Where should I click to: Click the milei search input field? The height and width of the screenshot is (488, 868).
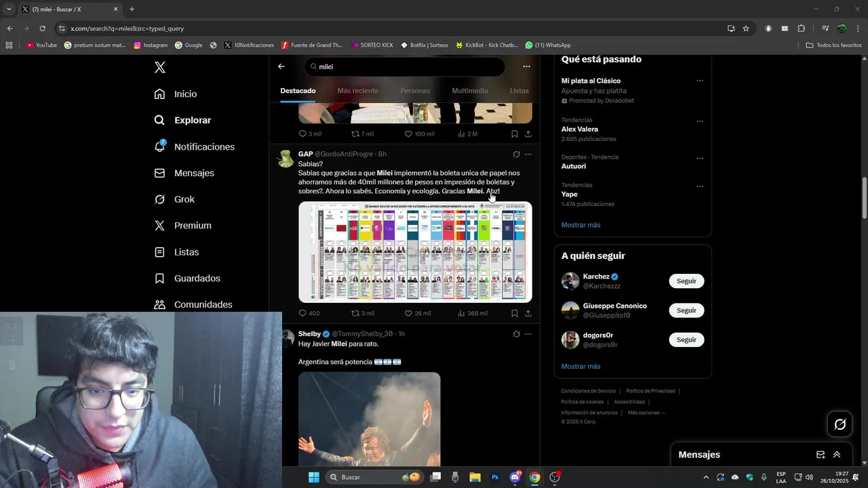pos(404,66)
